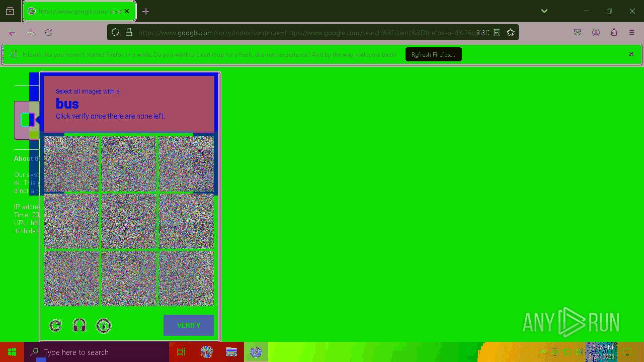Switch to audio challenge with headphones icon
This screenshot has width=644, height=362.
point(79,326)
